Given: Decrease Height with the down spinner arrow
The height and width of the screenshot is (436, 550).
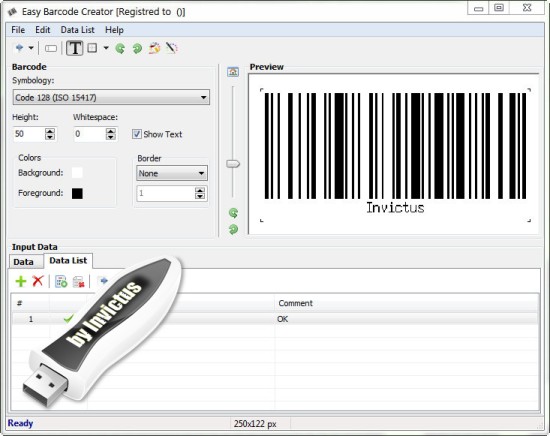Looking at the screenshot, I should [x=50, y=137].
